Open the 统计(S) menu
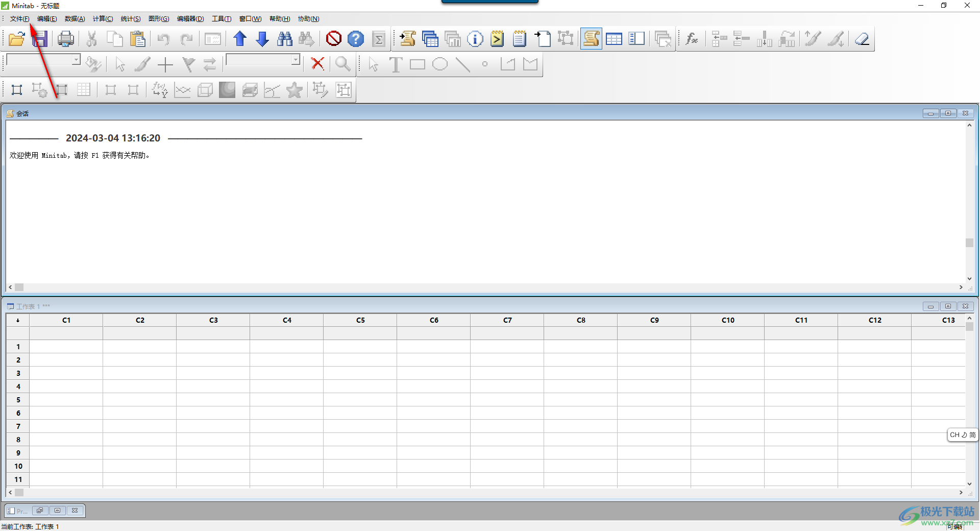 131,19
